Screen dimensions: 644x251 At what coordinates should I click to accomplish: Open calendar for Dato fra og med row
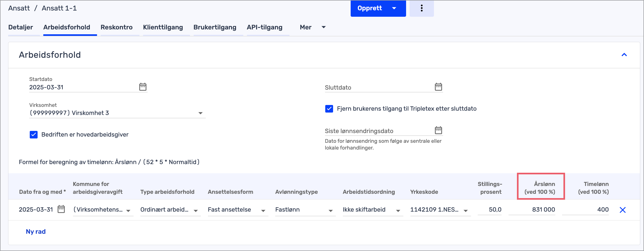click(x=61, y=209)
